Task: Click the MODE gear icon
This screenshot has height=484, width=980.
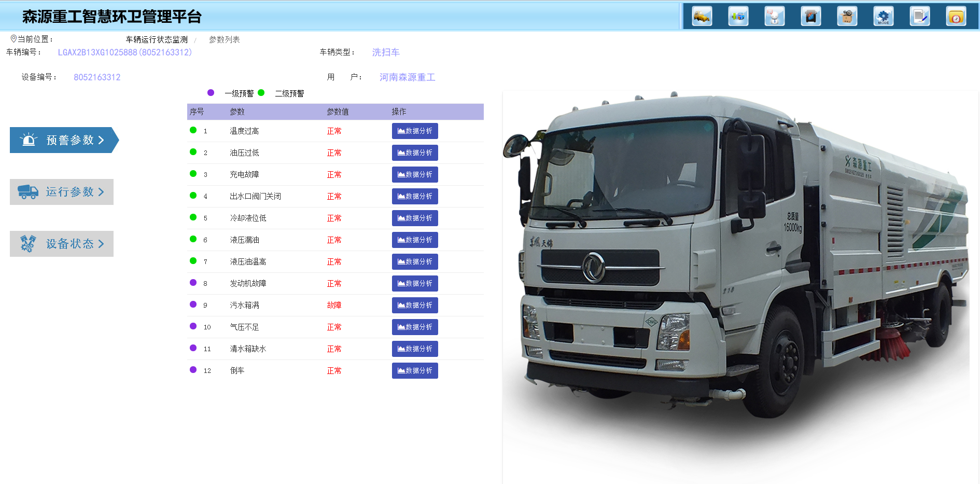Action: pos(883,17)
